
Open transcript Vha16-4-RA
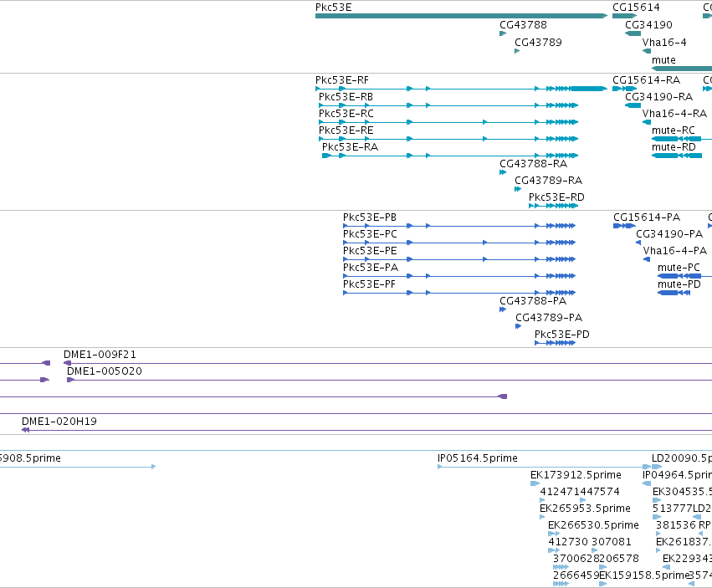click(674, 114)
